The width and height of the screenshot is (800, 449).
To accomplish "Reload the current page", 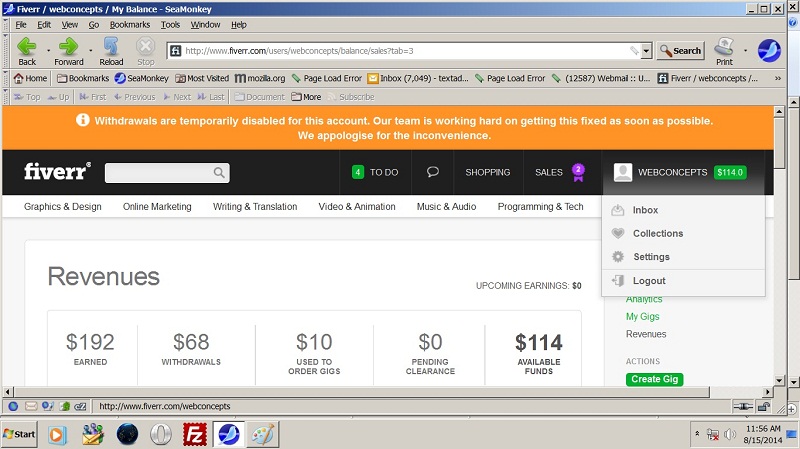I will 111,51.
